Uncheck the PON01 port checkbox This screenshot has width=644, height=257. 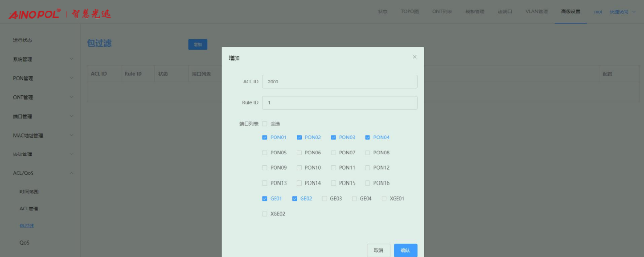pyautogui.click(x=265, y=138)
